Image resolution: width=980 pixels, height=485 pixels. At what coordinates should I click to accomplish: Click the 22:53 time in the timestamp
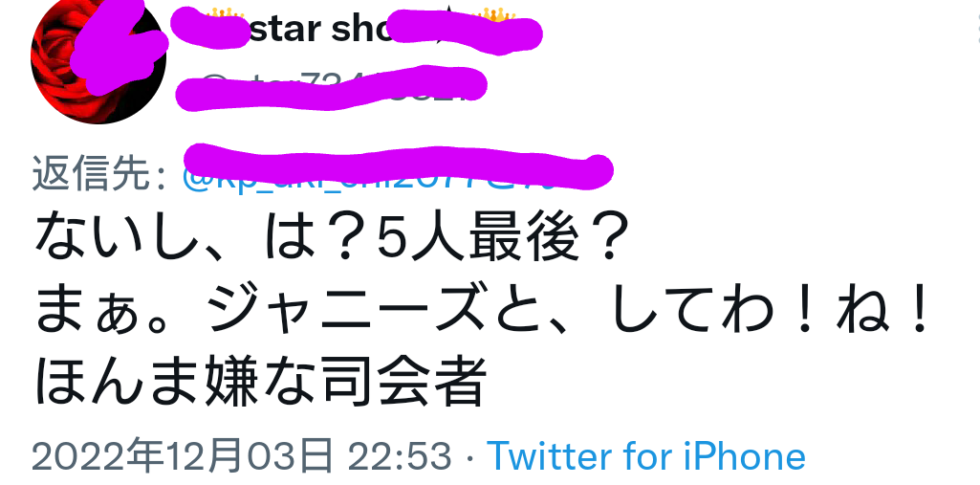[400, 456]
